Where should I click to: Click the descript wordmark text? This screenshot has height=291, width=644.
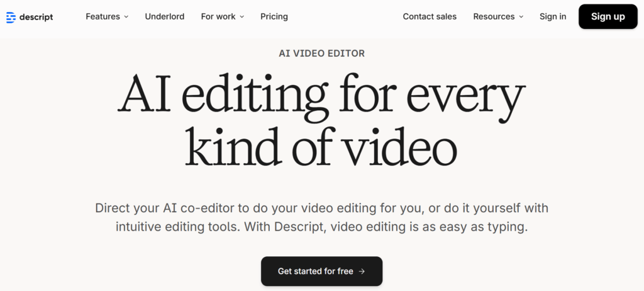[36, 17]
